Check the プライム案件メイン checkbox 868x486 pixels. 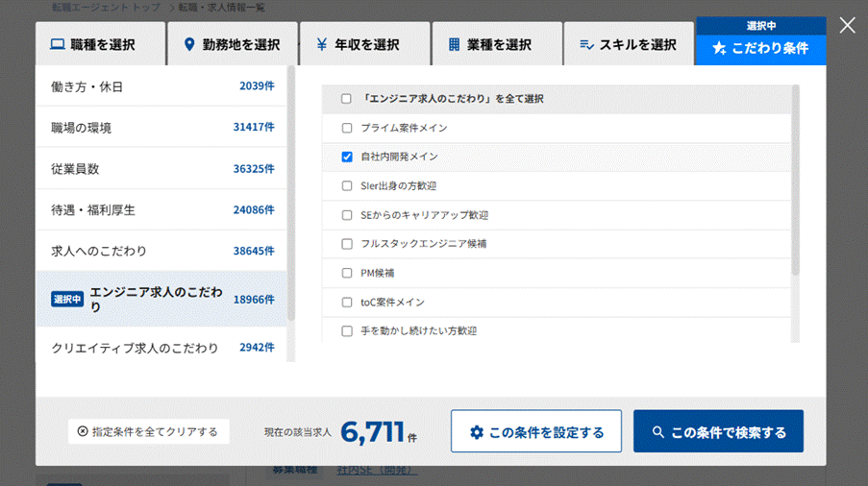pos(347,128)
